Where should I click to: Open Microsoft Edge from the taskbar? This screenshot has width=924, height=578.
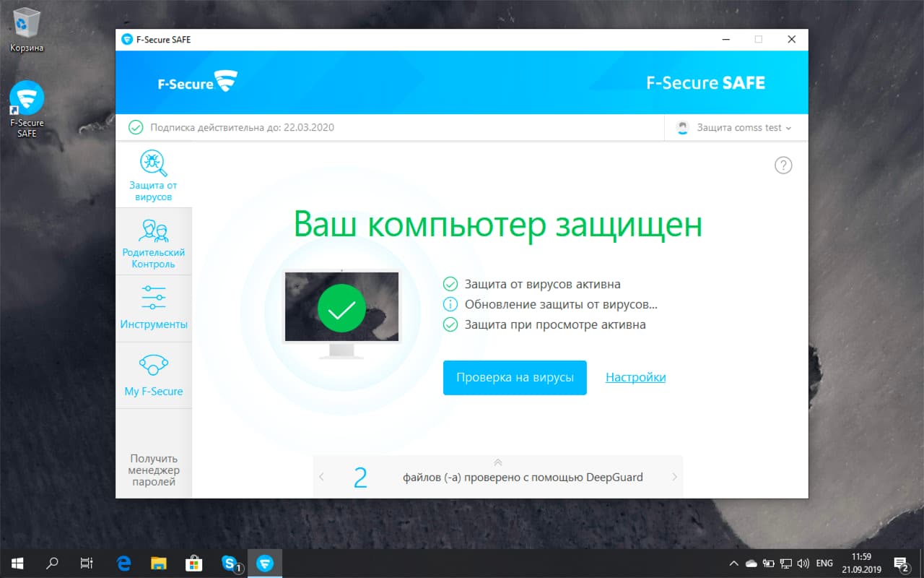point(123,563)
